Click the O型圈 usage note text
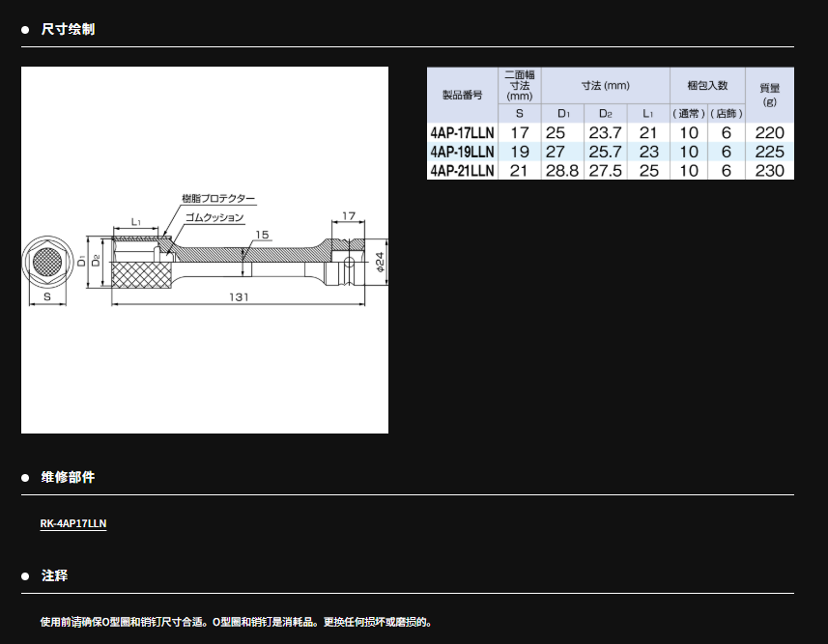This screenshot has height=644, width=828. pyautogui.click(x=236, y=622)
